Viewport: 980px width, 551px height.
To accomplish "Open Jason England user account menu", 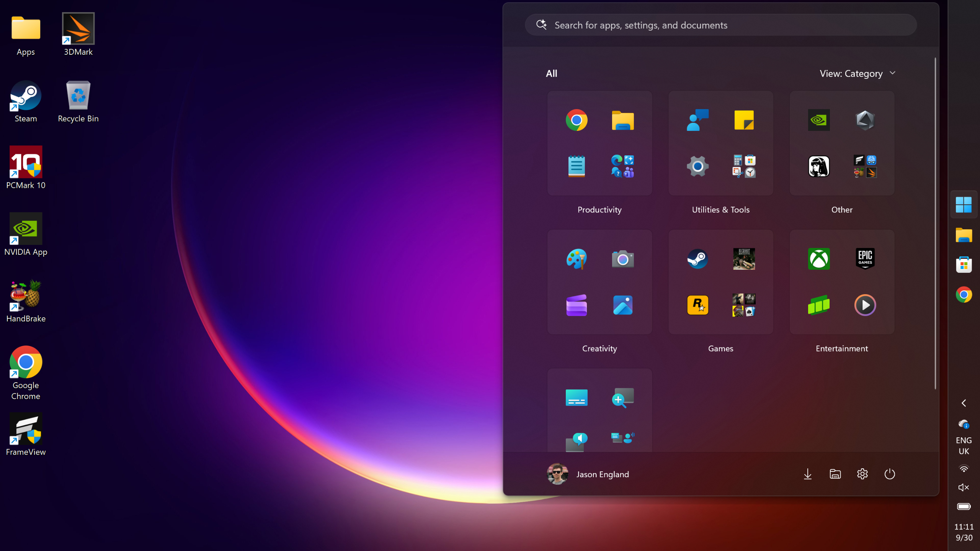I will (588, 474).
